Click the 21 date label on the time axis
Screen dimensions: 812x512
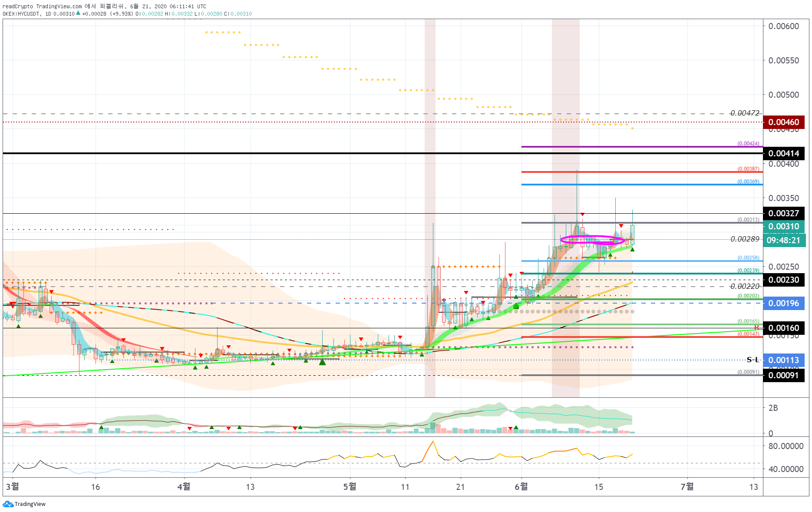460,487
